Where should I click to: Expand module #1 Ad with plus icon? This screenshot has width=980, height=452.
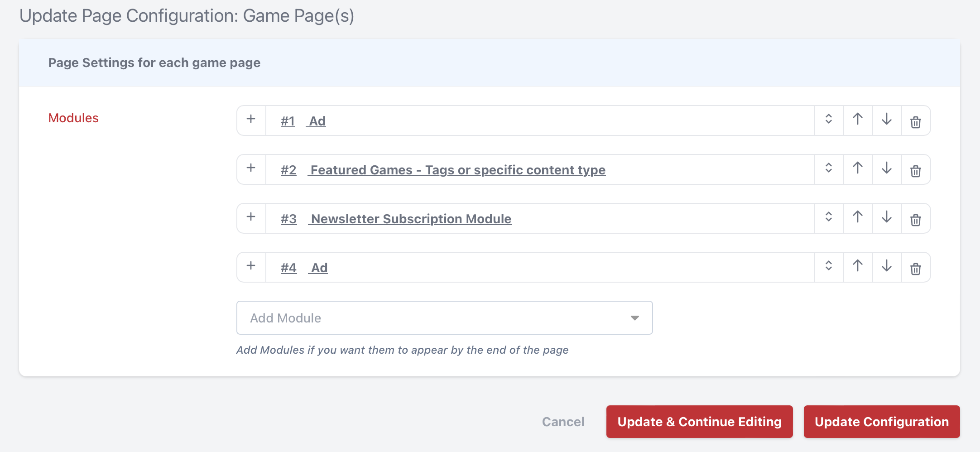pyautogui.click(x=251, y=120)
